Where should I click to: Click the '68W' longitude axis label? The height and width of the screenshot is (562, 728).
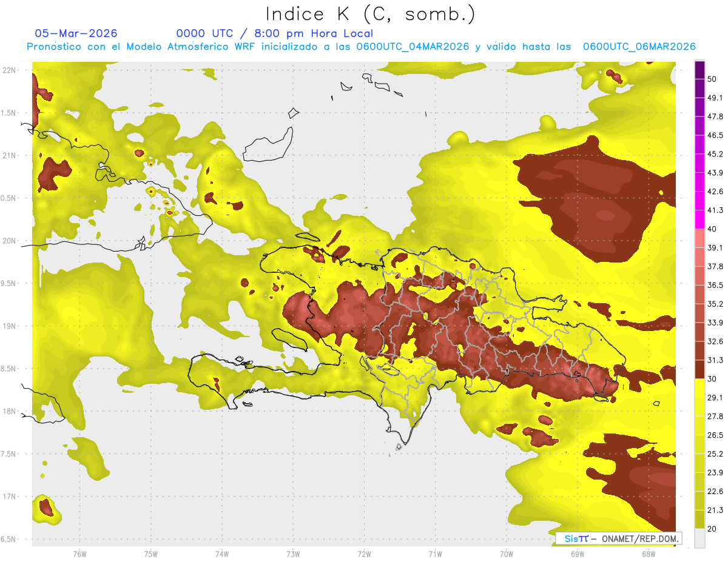point(649,553)
